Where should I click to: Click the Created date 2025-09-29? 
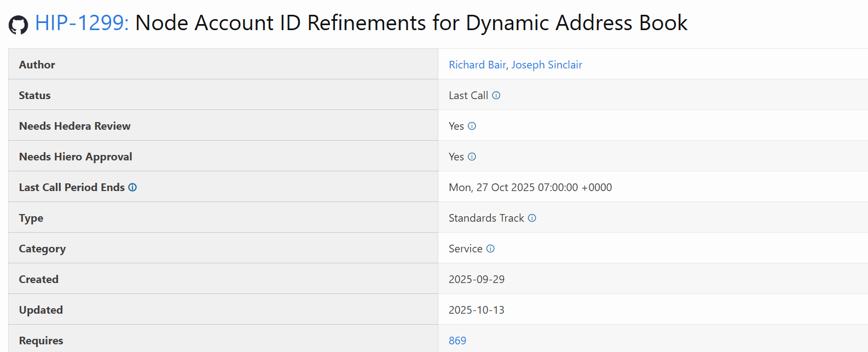click(x=476, y=279)
